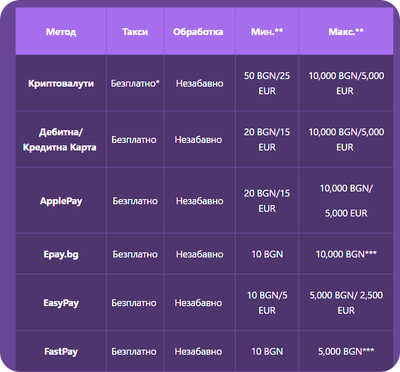Image resolution: width=400 pixels, height=372 pixels.
Task: Select the ApplePay row label
Action: pos(61,201)
